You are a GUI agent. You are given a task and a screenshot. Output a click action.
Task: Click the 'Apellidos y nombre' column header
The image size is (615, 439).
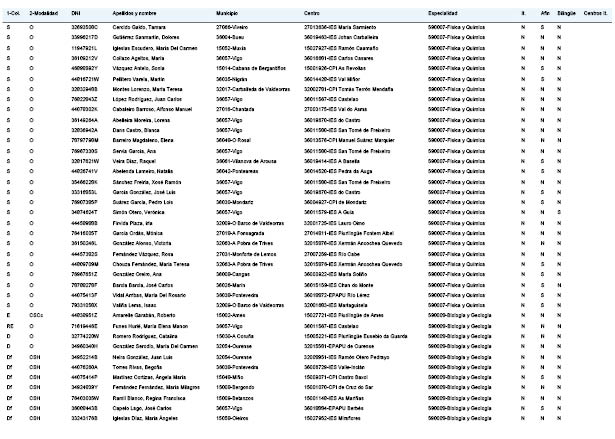click(134, 13)
